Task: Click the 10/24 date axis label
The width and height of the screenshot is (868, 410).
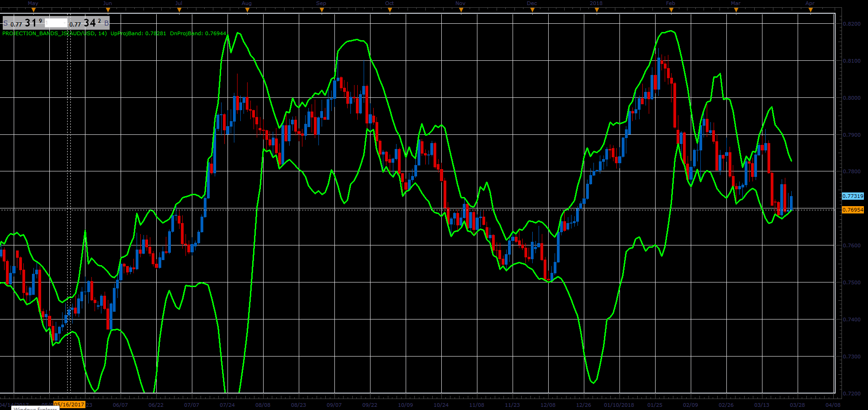Action: 441,405
